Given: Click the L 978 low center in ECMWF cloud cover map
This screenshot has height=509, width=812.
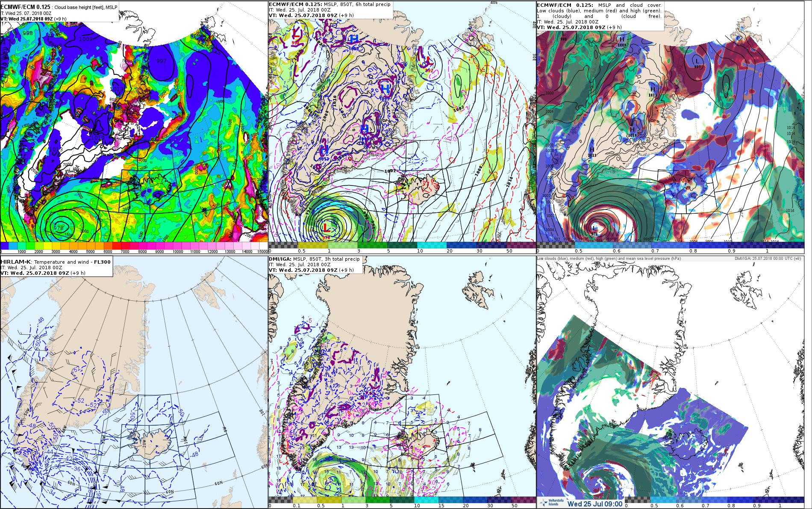Looking at the screenshot, I should click(594, 231).
